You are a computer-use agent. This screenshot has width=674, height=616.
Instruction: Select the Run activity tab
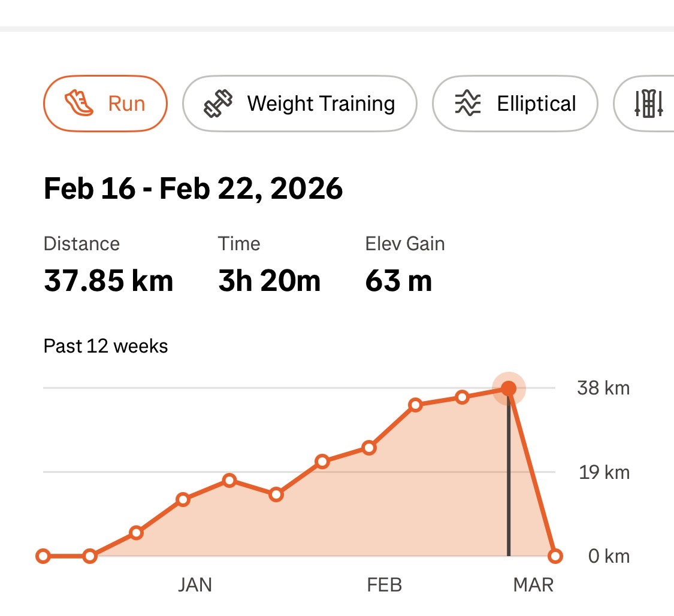105,103
